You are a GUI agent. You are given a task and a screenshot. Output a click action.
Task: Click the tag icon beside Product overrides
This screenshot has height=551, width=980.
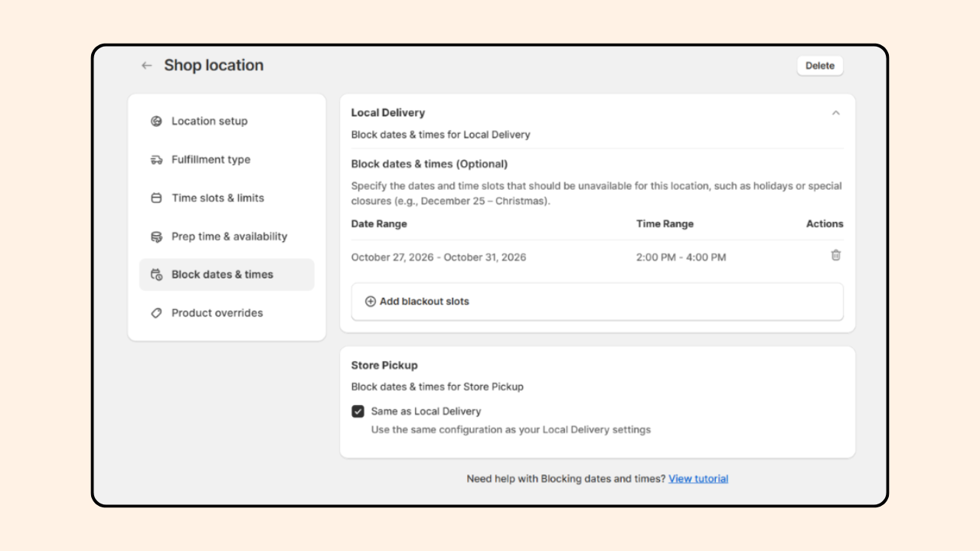[156, 313]
